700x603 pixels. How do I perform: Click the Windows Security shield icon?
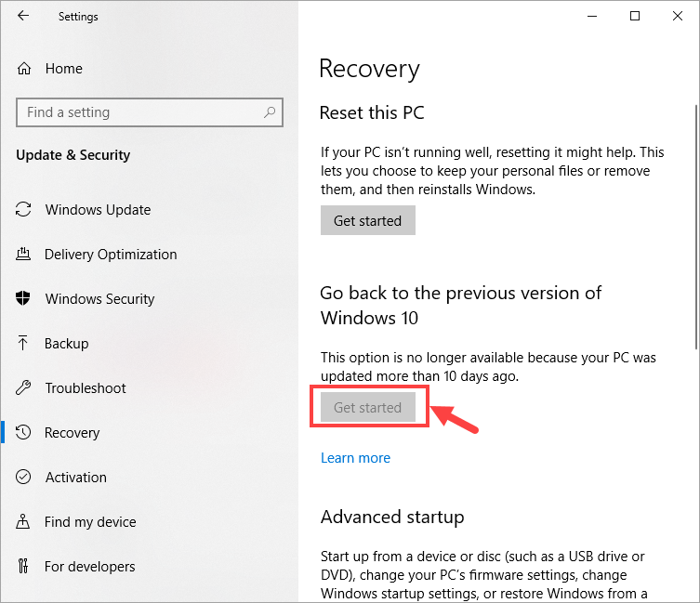point(22,298)
